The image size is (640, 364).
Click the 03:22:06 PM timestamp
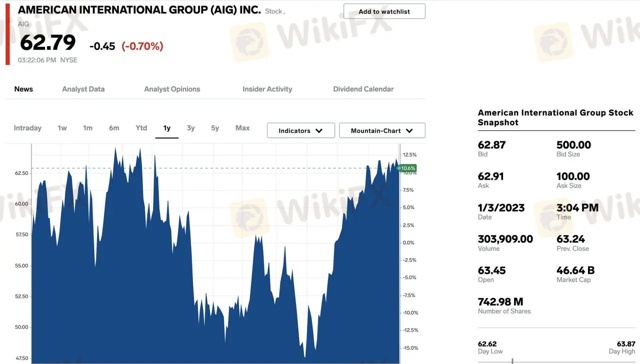(37, 60)
